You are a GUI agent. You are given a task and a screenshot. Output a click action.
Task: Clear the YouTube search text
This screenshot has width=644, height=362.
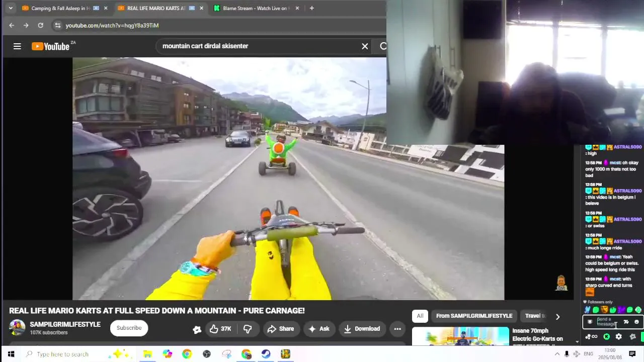[365, 46]
